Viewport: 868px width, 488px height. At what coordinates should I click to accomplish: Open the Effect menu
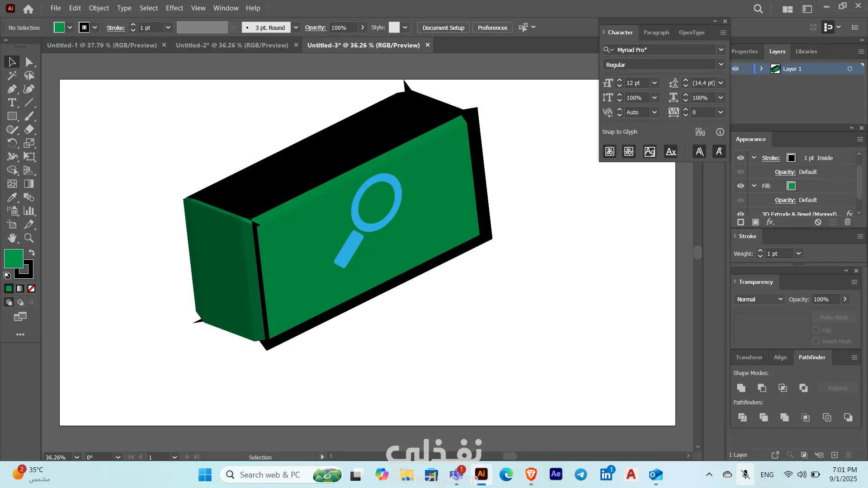(174, 8)
